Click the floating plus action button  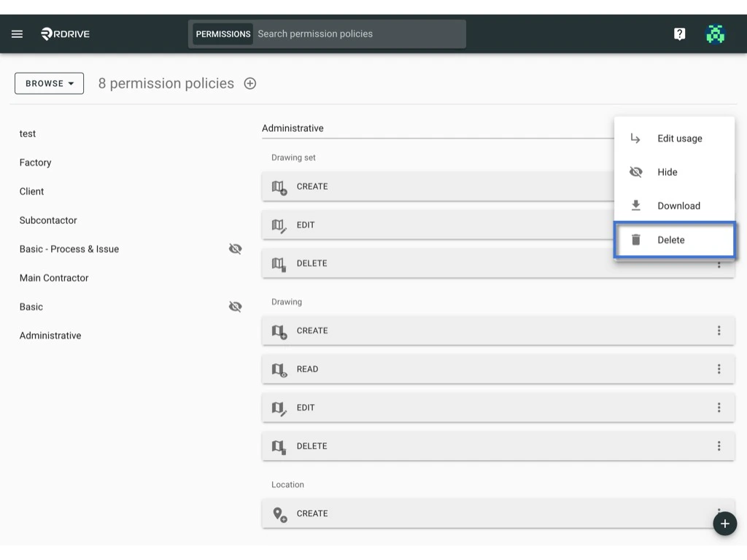tap(724, 524)
